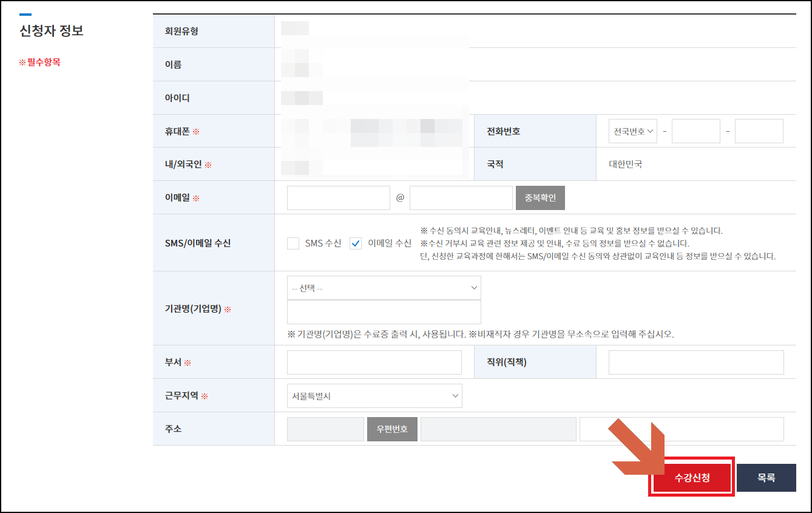This screenshot has width=812, height=513.
Task: Click the 휴대폰 row label
Action: click(182, 131)
